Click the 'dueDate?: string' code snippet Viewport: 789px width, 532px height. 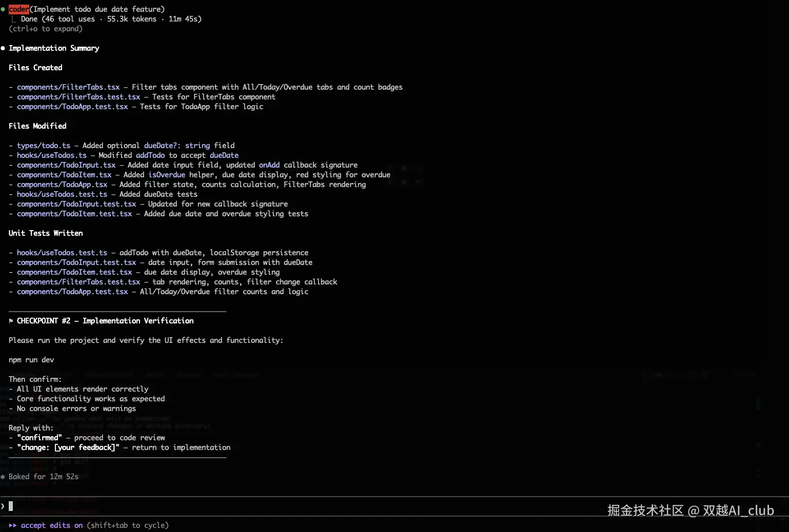pos(177,146)
